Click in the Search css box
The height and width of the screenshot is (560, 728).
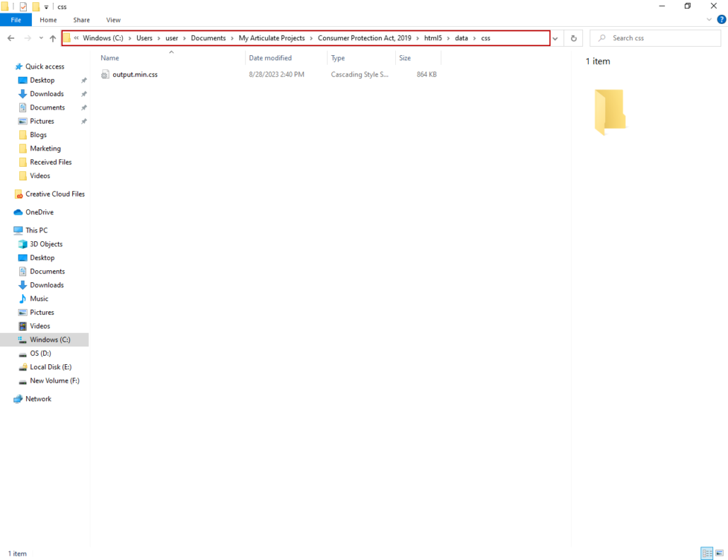(655, 38)
